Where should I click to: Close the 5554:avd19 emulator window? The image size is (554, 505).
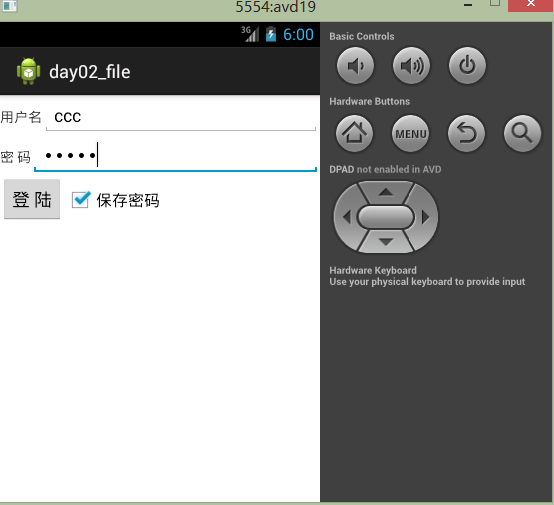pos(531,5)
